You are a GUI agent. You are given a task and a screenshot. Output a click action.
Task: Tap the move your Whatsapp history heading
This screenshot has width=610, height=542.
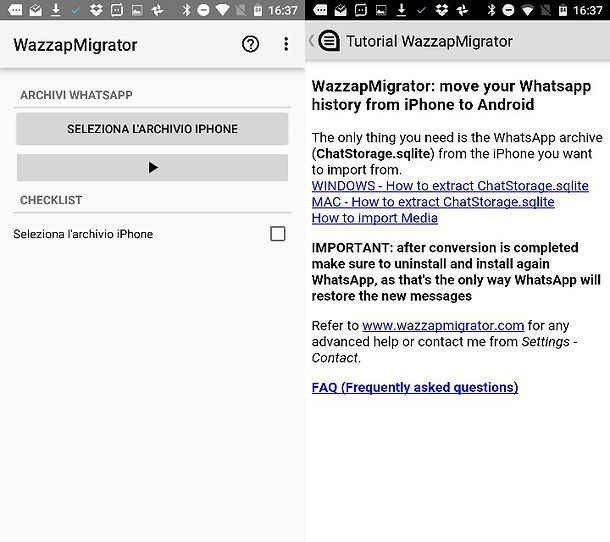451,95
